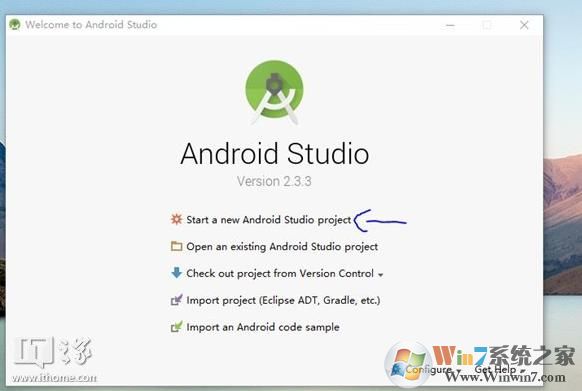The image size is (582, 391).
Task: Start a new Android Studio project
Action: coord(268,220)
